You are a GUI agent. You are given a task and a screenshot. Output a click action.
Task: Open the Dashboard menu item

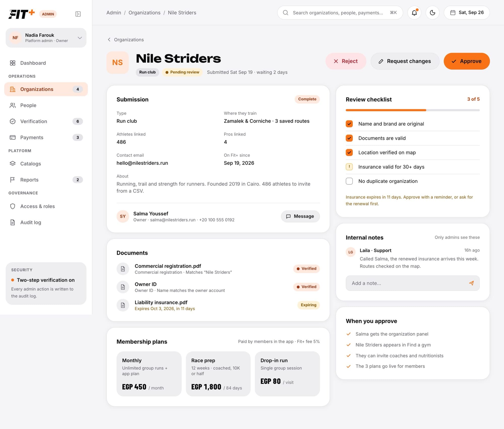pos(46,63)
